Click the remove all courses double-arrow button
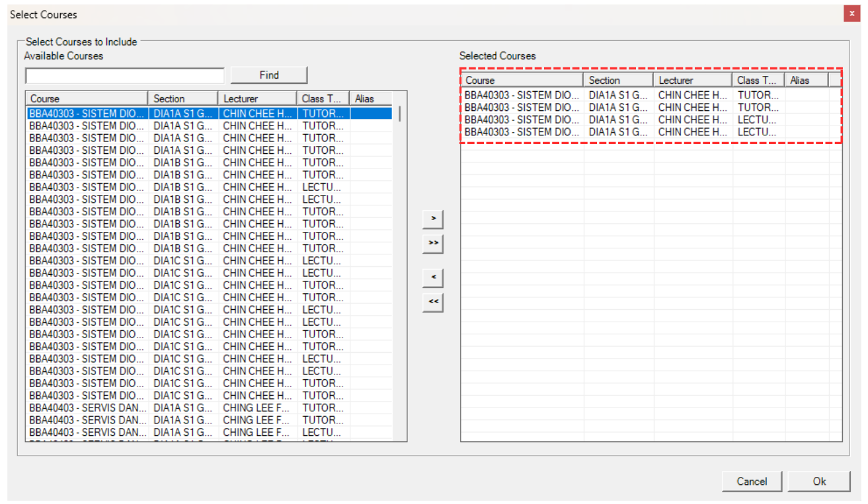Viewport: 868px width, 504px height. pos(433,302)
